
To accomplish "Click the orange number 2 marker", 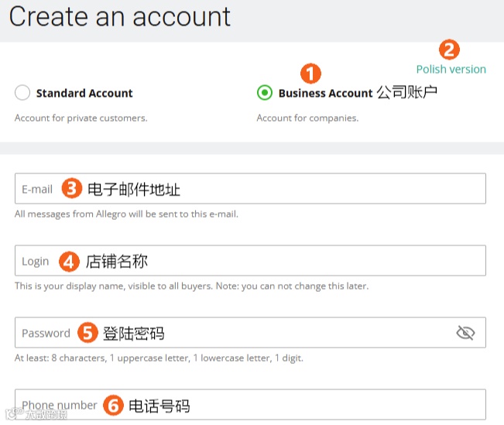I will (x=449, y=50).
